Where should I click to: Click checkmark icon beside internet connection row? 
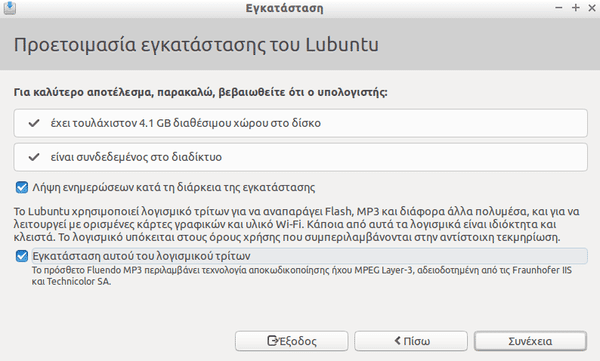click(x=34, y=157)
